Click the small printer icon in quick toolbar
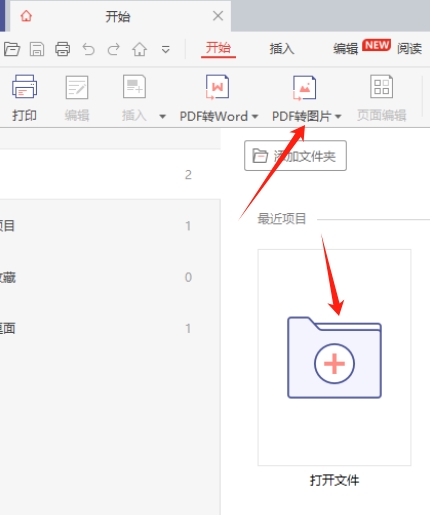 63,49
